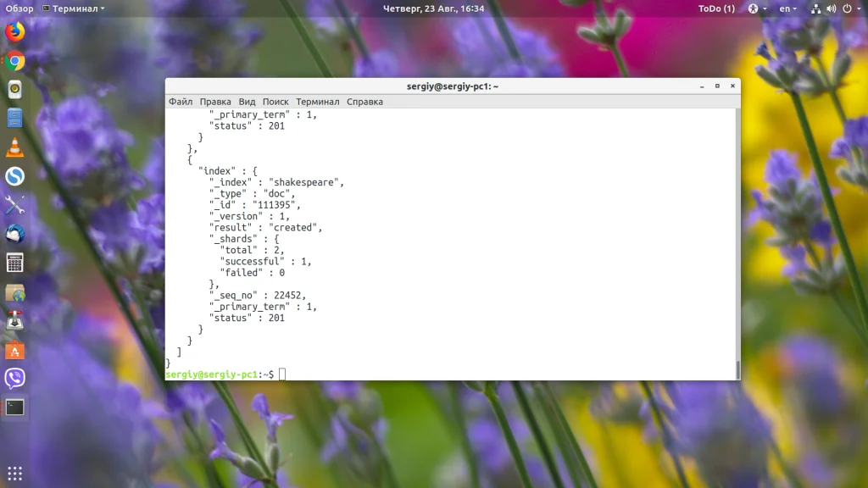
Task: Open the clock and calendar panel
Action: tap(433, 8)
